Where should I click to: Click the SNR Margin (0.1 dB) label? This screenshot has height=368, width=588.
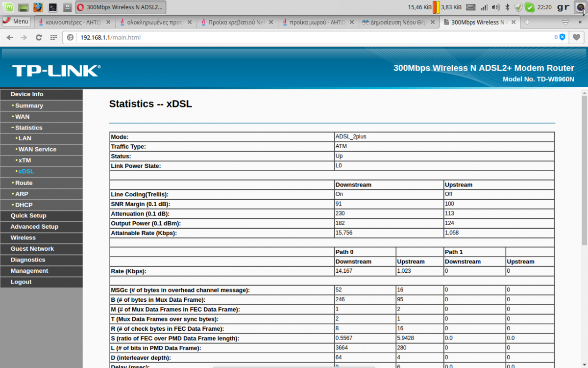[x=141, y=204]
